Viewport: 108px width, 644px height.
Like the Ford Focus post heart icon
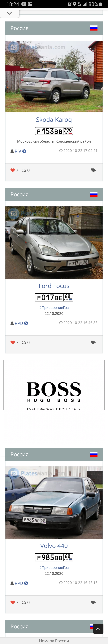click(13, 343)
